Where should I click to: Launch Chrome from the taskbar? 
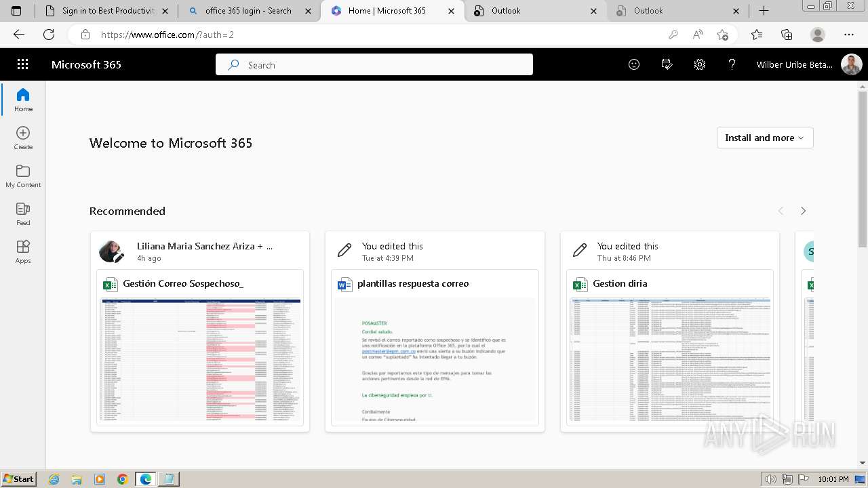pos(122,479)
